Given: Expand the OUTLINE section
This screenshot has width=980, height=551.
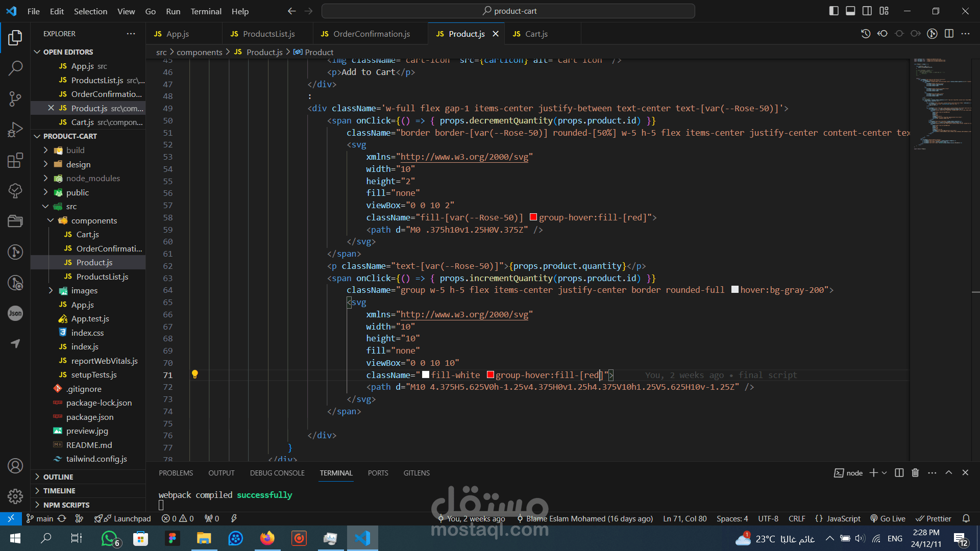Looking at the screenshot, I should 58,477.
